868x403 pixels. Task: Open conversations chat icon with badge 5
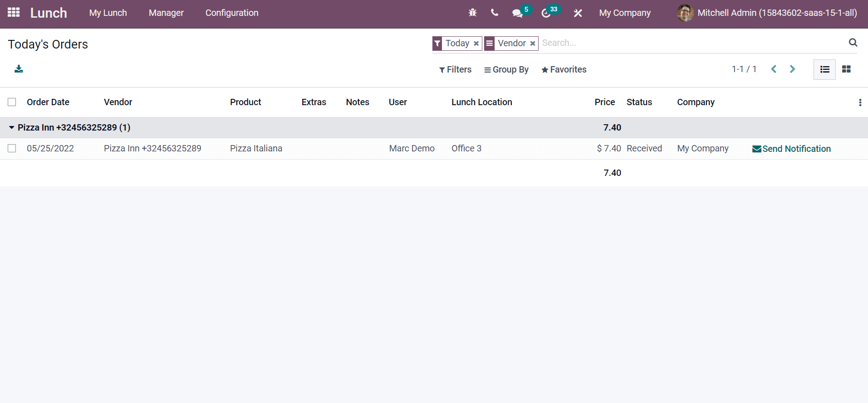pyautogui.click(x=517, y=13)
